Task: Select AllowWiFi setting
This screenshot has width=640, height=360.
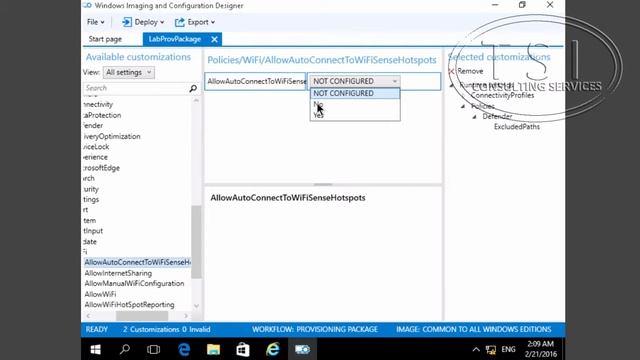Action: [100, 294]
